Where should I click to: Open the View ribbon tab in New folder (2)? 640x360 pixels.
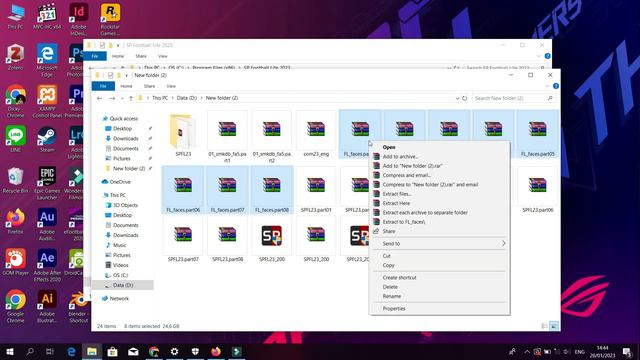coord(171,86)
